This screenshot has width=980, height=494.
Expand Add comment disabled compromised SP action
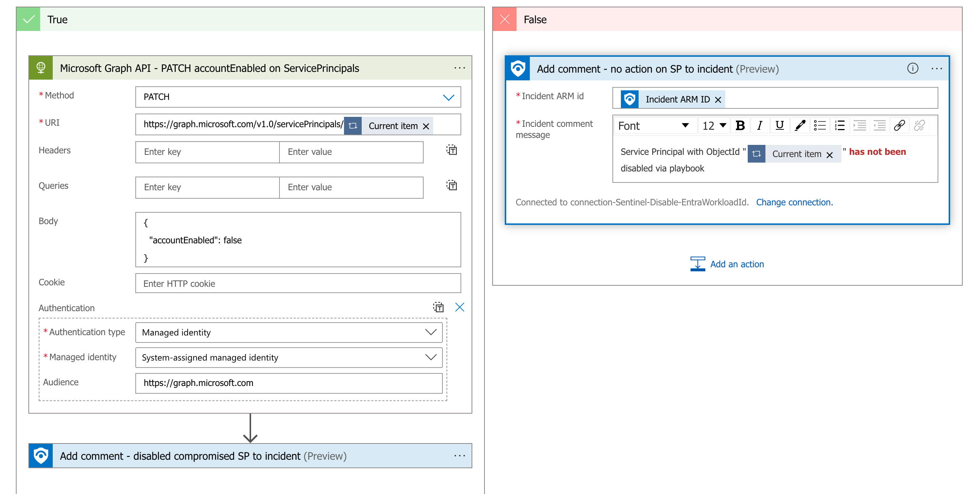pyautogui.click(x=250, y=456)
